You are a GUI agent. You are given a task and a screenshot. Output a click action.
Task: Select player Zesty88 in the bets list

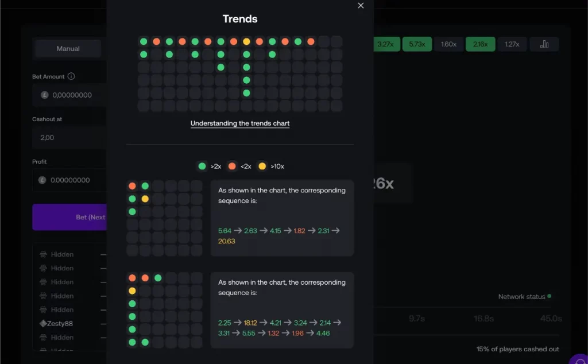[60, 323]
